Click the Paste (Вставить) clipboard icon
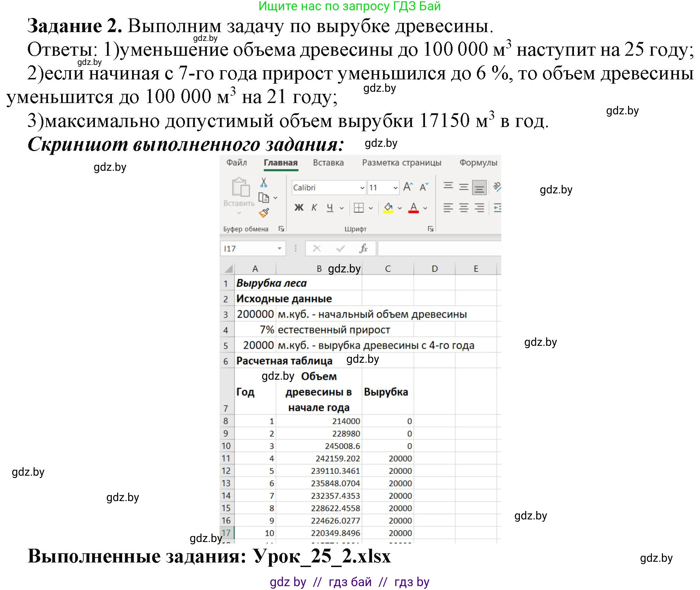This screenshot has width=700, height=590. point(240,187)
